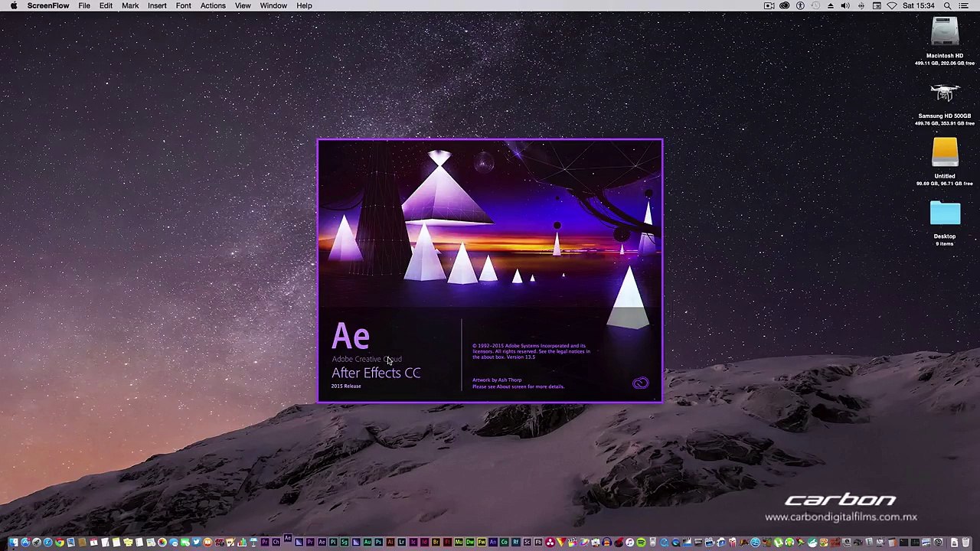Open Prelude (Pl) in Dock

[x=333, y=543]
